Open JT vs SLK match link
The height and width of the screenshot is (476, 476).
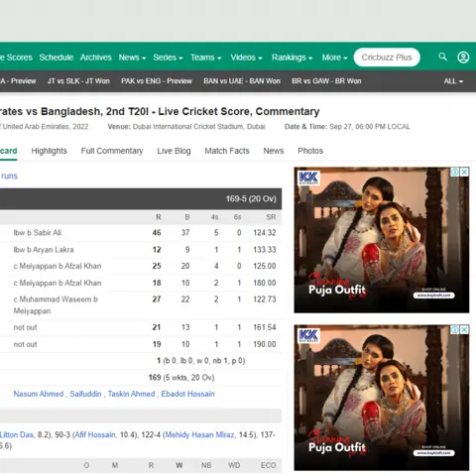click(78, 81)
